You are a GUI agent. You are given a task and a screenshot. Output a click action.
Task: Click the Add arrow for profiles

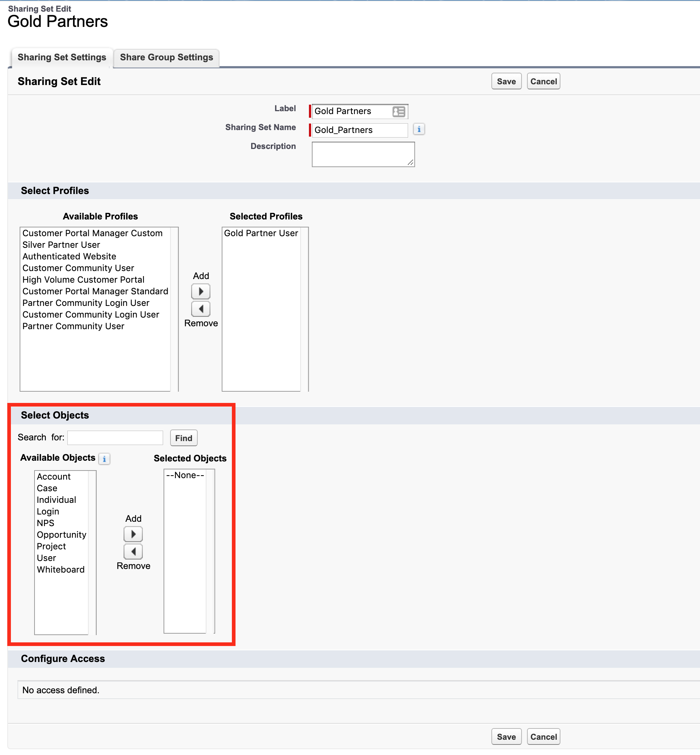pos(201,291)
